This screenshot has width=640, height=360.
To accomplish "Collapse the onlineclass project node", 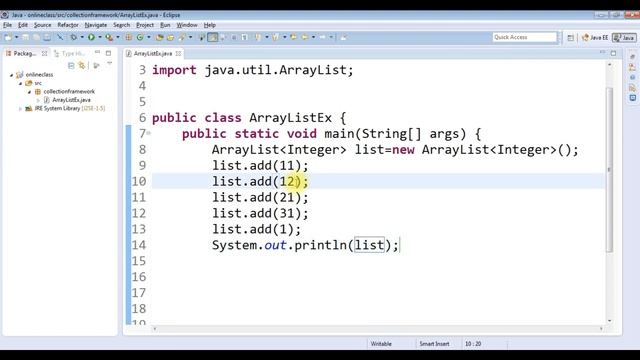I will tap(11, 75).
